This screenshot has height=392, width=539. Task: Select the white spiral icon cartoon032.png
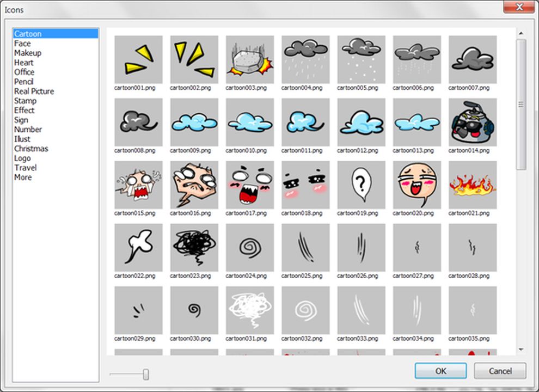tap(305, 309)
